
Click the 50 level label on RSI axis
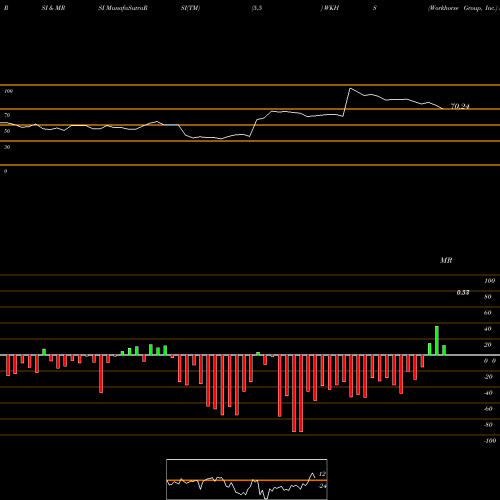click(7, 131)
